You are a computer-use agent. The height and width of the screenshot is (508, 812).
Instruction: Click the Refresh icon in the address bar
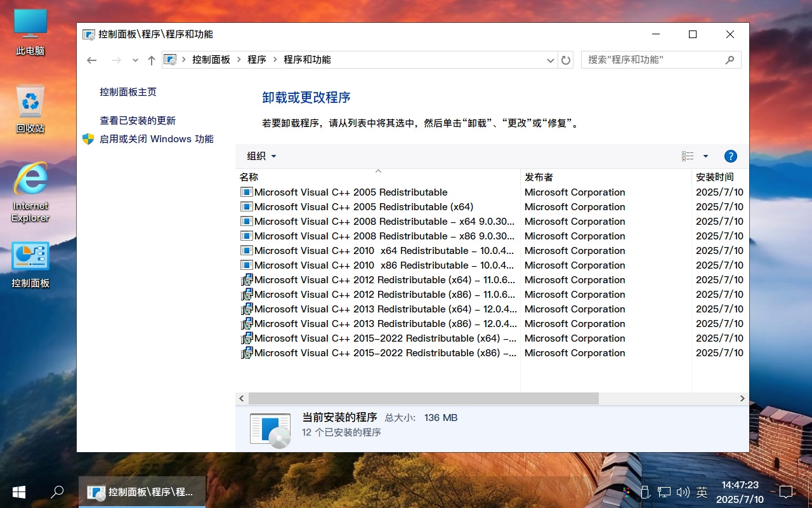coord(565,60)
